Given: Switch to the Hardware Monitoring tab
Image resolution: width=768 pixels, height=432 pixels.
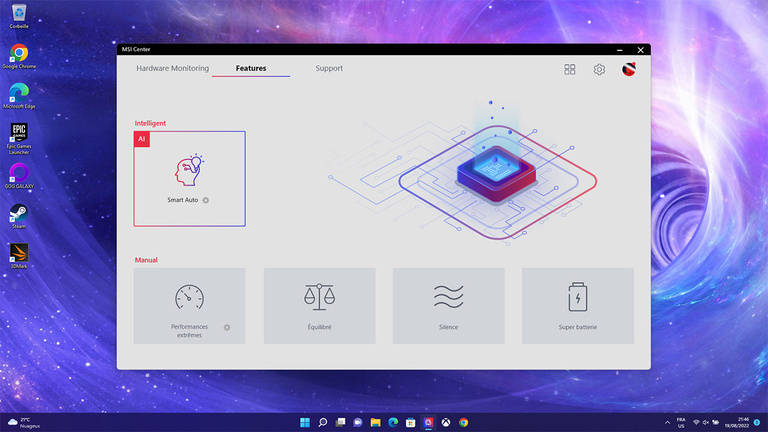Looking at the screenshot, I should tap(172, 68).
